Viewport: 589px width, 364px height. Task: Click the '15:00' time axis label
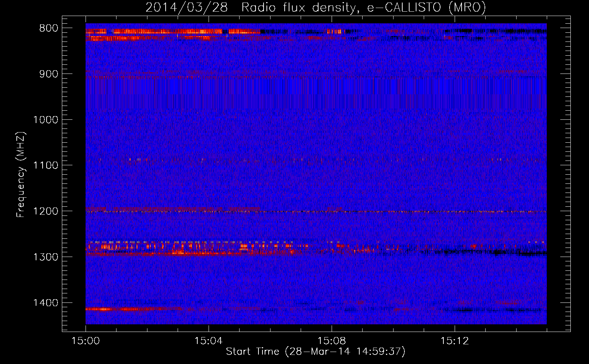pos(86,341)
